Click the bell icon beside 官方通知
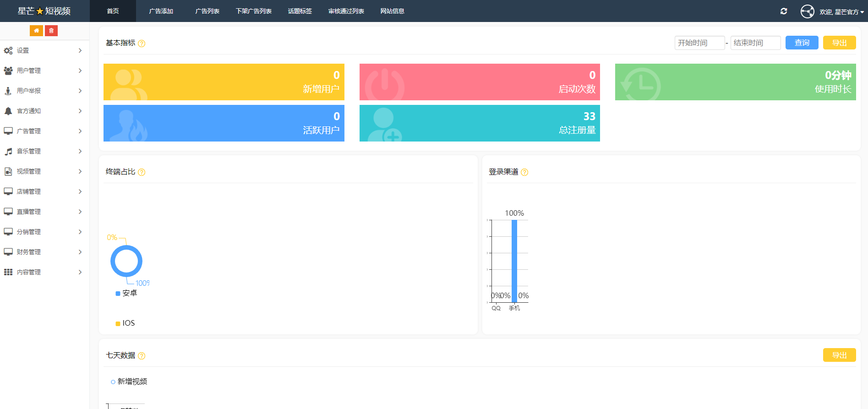 pyautogui.click(x=8, y=111)
